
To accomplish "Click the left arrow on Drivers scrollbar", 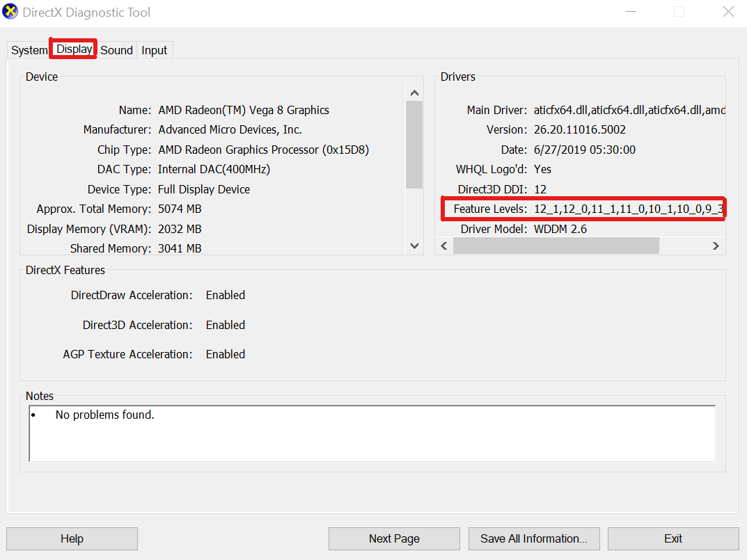I will pos(444,246).
